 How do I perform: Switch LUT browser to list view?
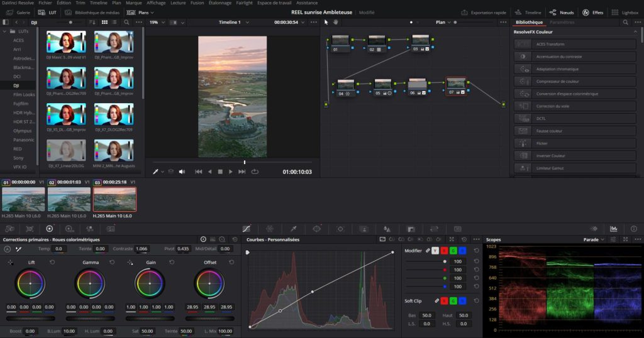point(115,22)
